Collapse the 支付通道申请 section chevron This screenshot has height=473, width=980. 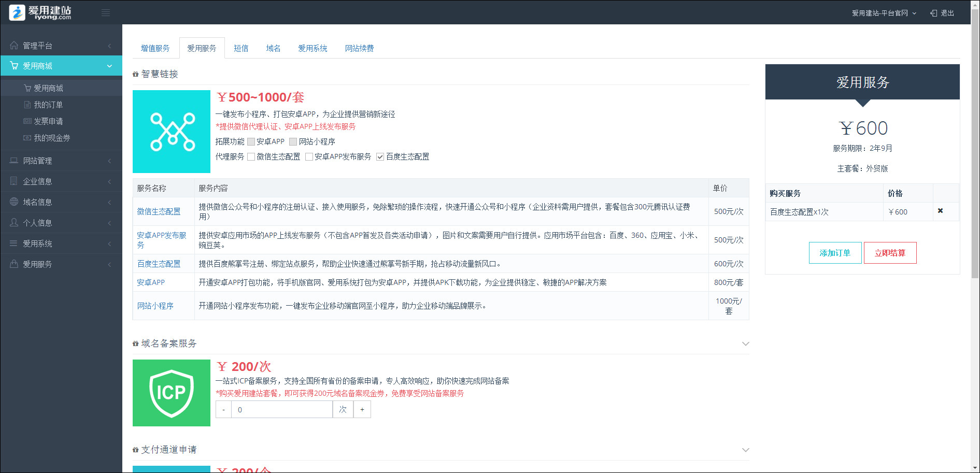[x=745, y=450]
